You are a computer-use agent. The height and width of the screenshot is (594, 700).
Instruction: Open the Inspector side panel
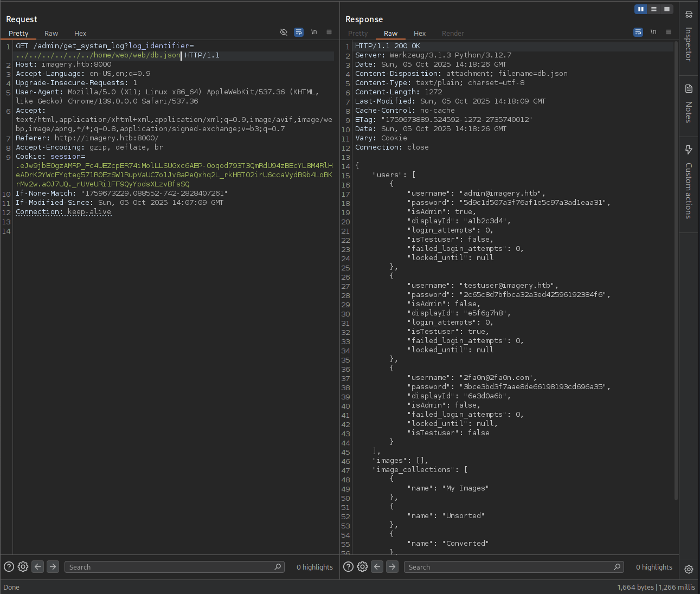[689, 38]
